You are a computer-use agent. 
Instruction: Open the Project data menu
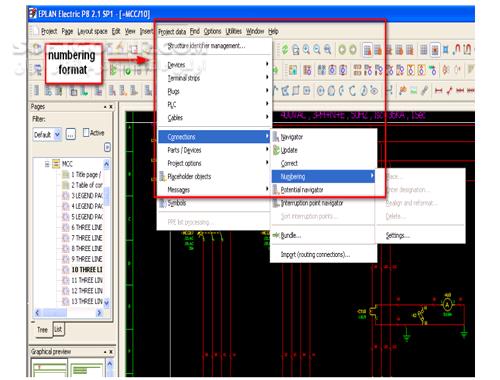coord(172,31)
